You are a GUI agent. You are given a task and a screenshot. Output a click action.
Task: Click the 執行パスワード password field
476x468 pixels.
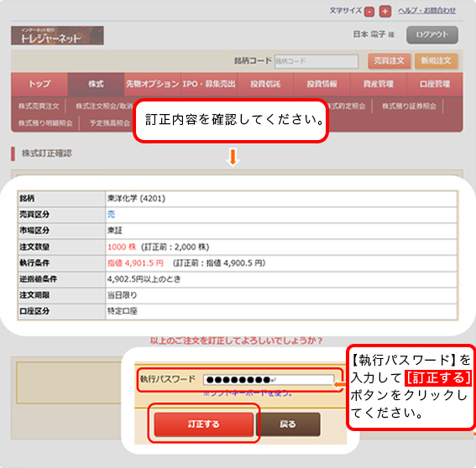(269, 380)
